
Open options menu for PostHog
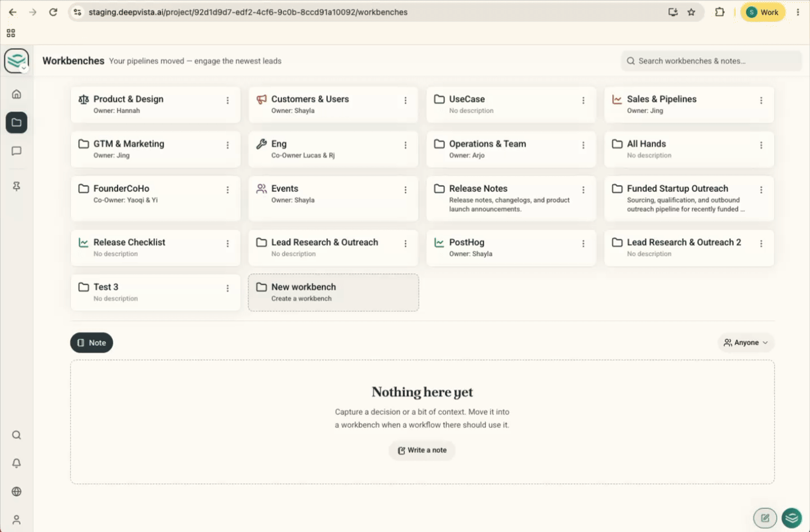pos(583,243)
